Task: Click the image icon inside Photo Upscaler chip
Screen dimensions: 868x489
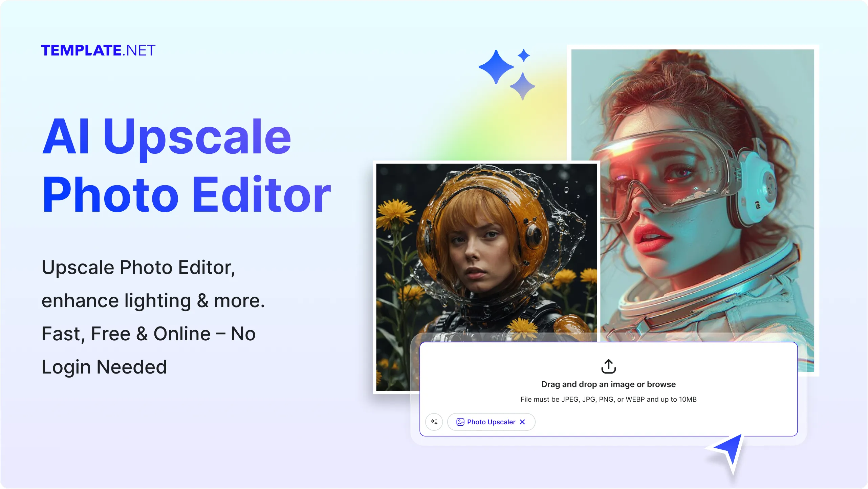Action: pyautogui.click(x=460, y=422)
